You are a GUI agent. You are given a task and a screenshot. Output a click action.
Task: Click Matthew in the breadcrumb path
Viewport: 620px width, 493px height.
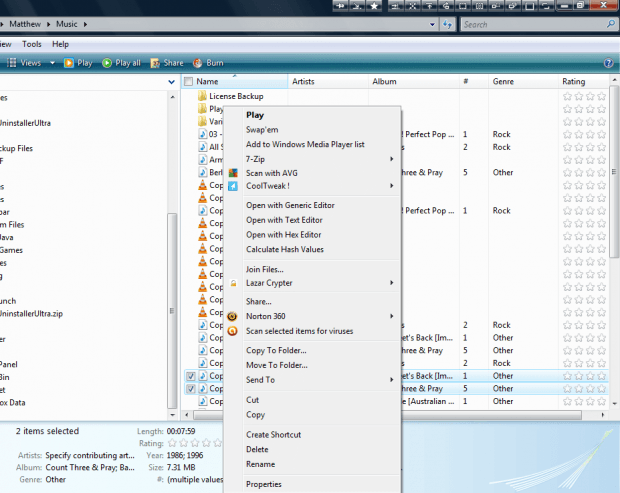[x=25, y=24]
